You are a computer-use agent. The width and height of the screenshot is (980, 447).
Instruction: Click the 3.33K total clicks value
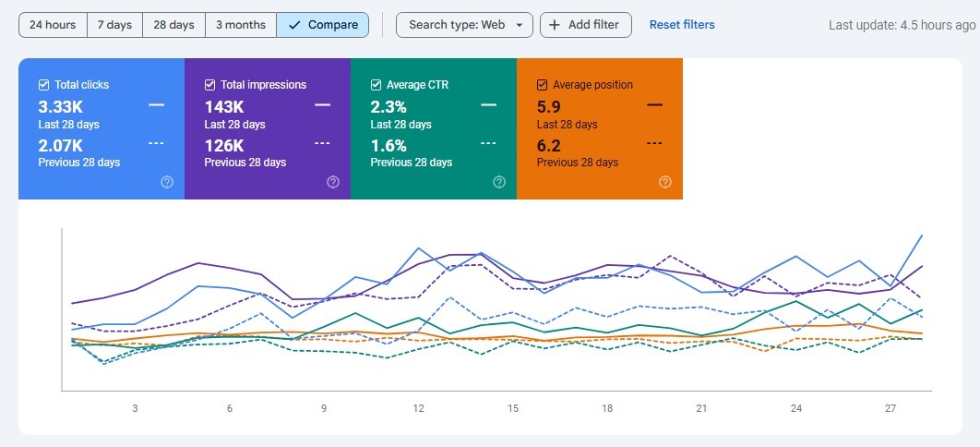tap(61, 106)
